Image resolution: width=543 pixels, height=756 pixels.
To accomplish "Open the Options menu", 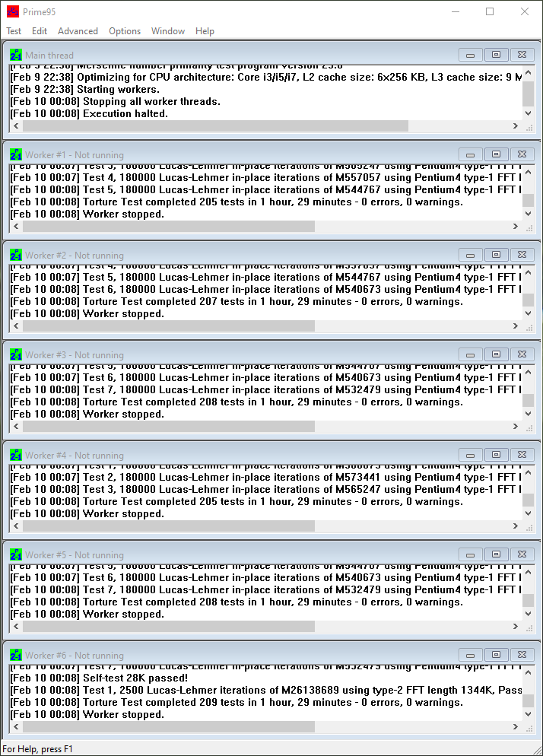I will click(125, 31).
